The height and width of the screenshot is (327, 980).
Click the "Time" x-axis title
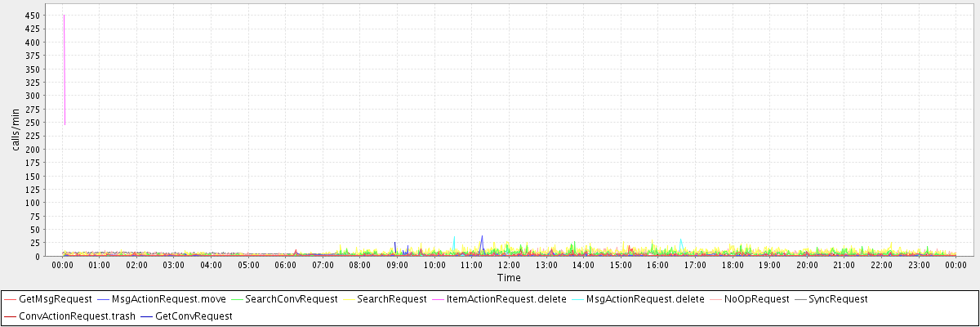pos(509,278)
